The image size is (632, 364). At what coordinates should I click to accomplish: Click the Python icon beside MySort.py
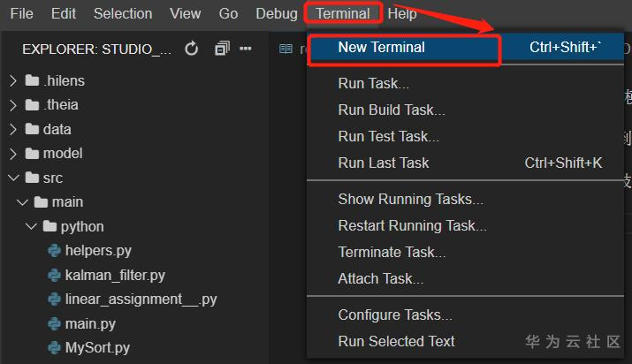54,347
